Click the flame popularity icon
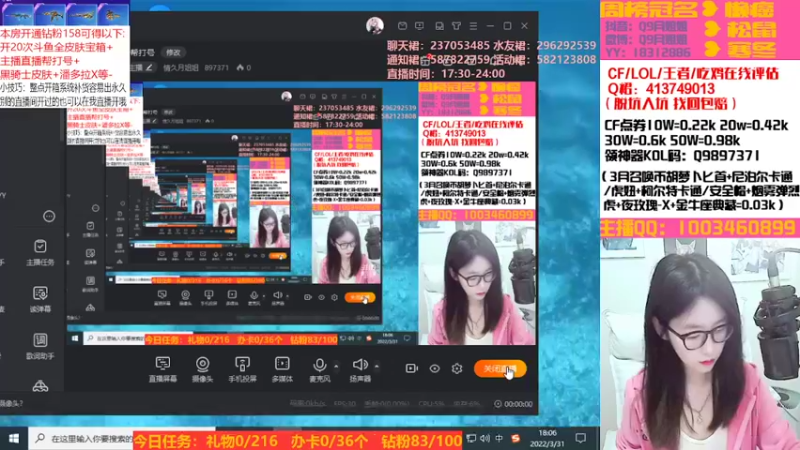Image resolution: width=800 pixels, height=450 pixels. coord(240,67)
